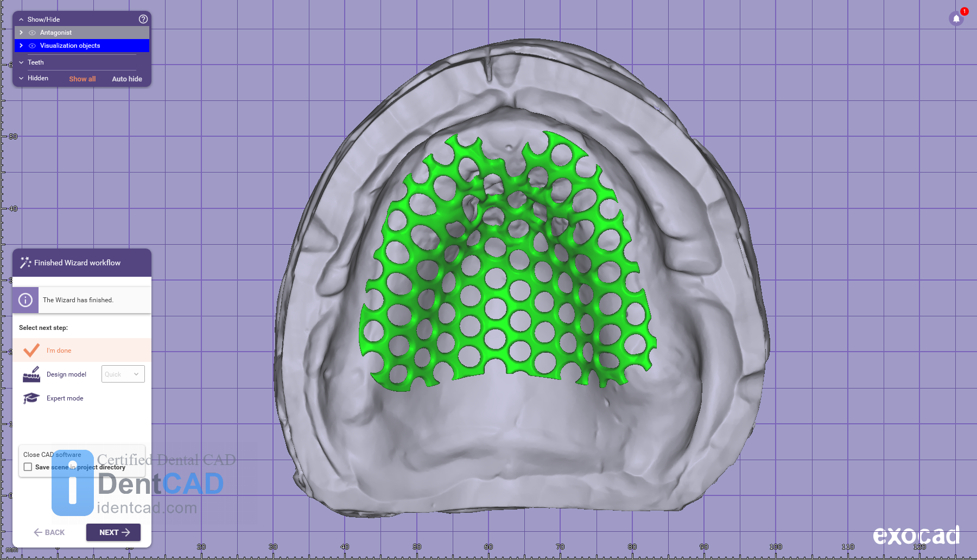Click the Show/Hide help question mark icon
Viewport: 977px width, 560px height.
[143, 19]
